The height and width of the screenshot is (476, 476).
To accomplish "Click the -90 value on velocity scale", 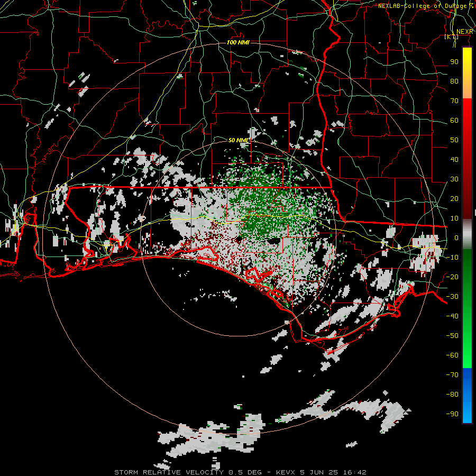I will tap(452, 414).
